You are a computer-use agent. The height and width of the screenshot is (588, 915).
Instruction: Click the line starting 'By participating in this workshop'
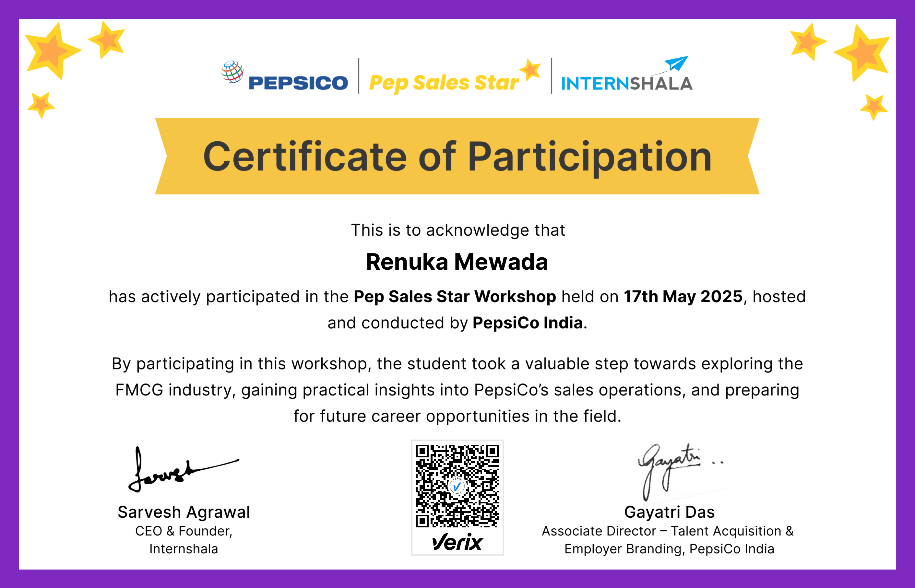pyautogui.click(x=457, y=364)
